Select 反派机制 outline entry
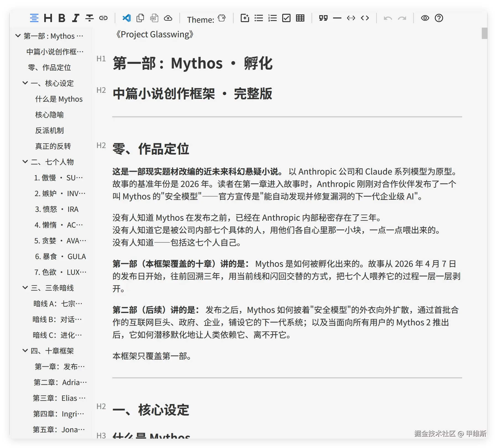Viewport: 497px width, 448px height. 49,130
